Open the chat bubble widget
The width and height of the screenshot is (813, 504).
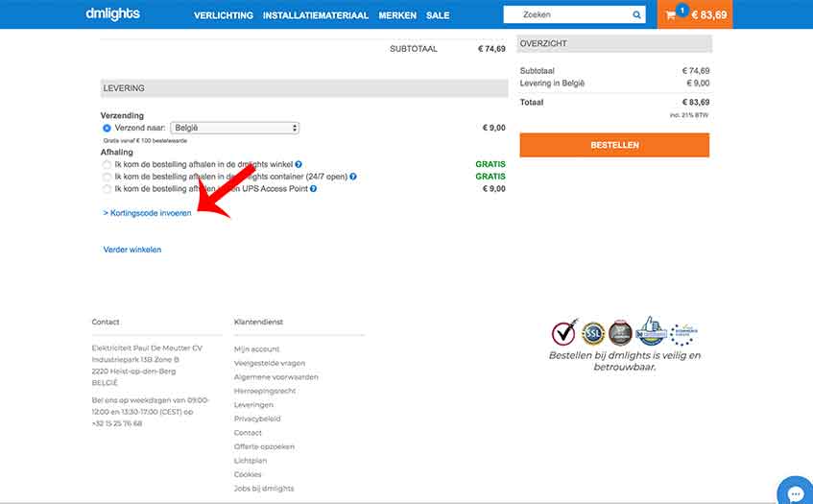(x=796, y=492)
